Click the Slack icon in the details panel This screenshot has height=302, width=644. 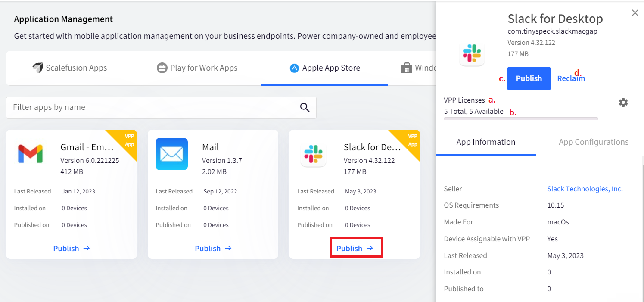point(472,54)
